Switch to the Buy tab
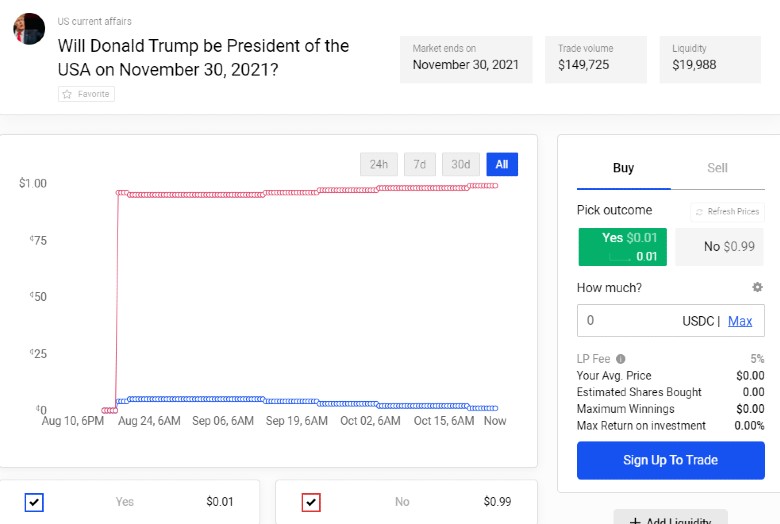The height and width of the screenshot is (524, 780). click(x=623, y=168)
